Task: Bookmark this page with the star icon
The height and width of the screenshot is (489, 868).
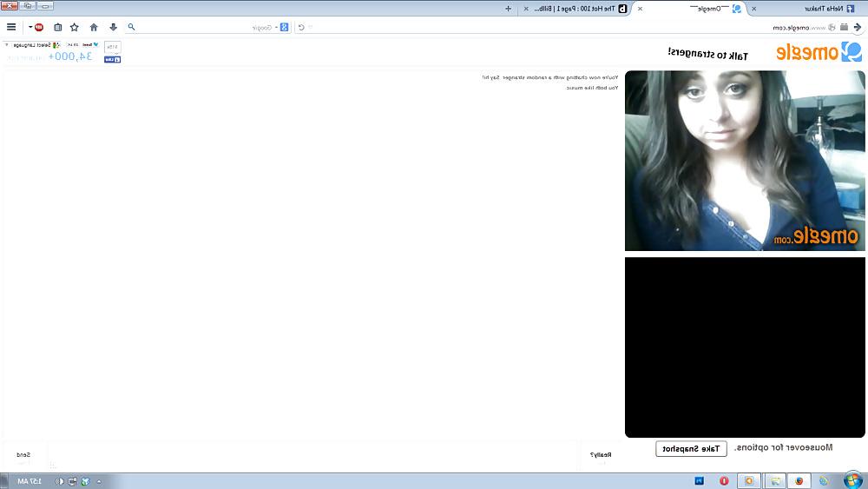Action: pyautogui.click(x=75, y=27)
